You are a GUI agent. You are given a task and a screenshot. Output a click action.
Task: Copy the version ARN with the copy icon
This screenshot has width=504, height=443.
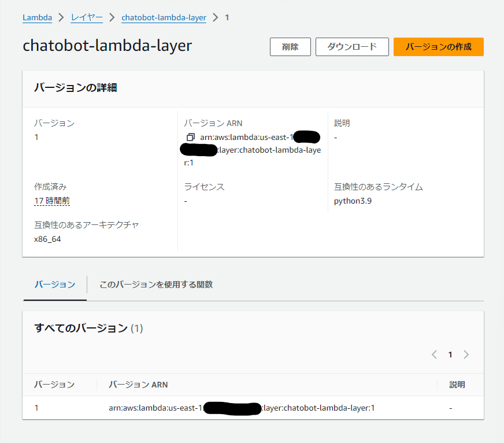pyautogui.click(x=191, y=137)
